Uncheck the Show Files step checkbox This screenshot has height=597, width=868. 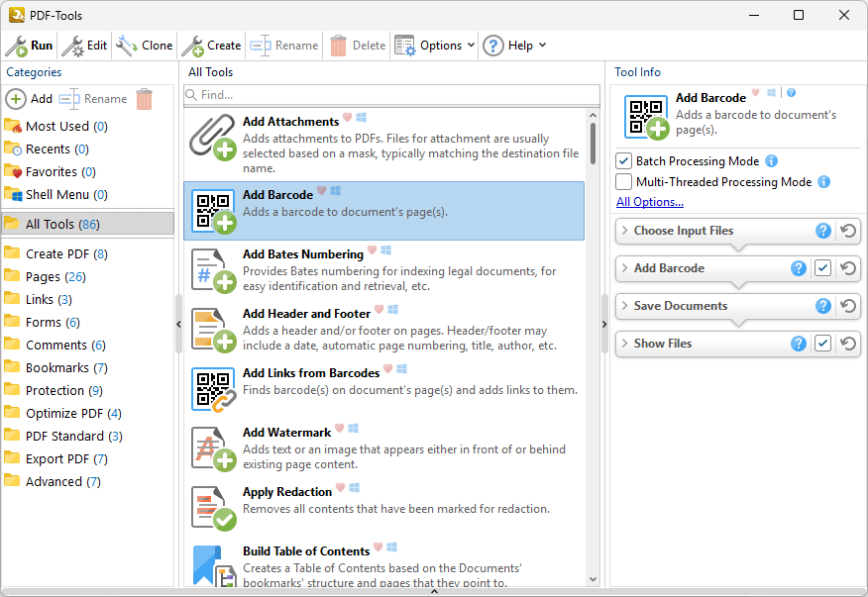(822, 343)
